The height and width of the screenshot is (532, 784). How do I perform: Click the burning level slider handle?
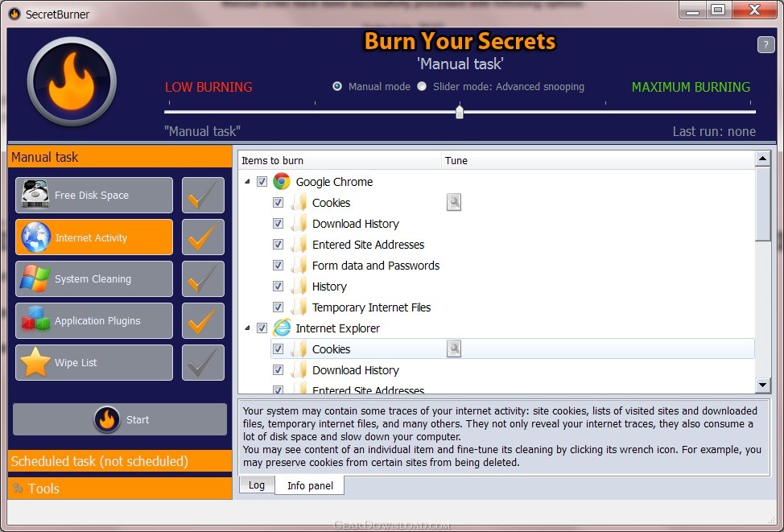click(460, 112)
